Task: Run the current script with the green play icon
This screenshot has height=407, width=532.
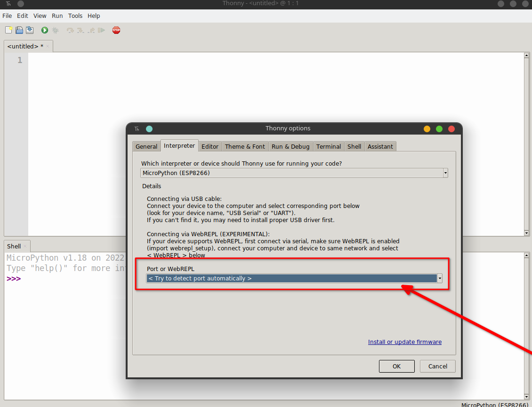Action: click(44, 30)
